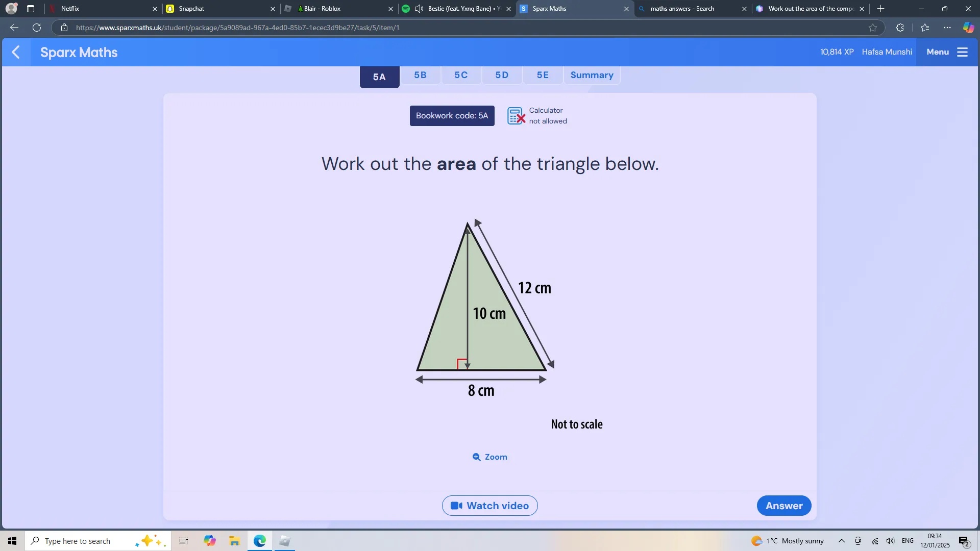Add this page to favorites with the star icon
Screen dimensions: 980x551
tap(873, 28)
